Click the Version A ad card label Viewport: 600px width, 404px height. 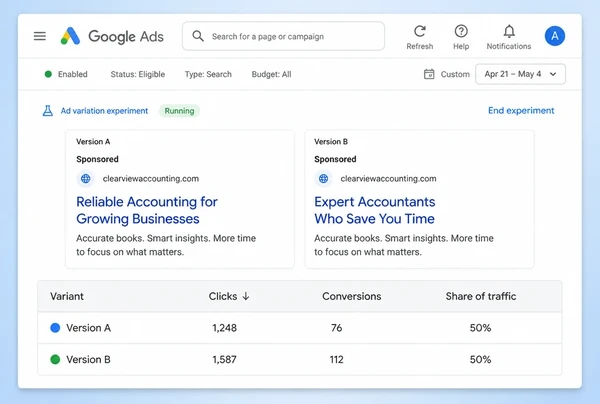[93, 142]
